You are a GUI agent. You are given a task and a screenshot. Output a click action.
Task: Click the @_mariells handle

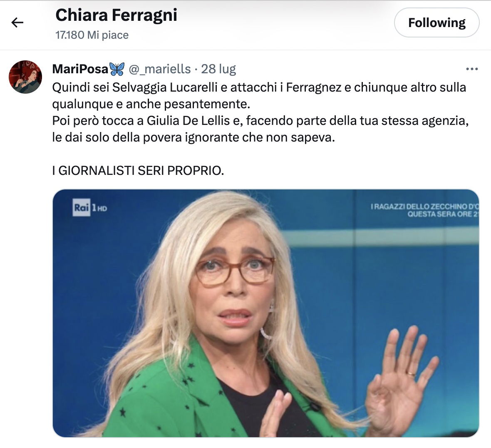point(160,69)
